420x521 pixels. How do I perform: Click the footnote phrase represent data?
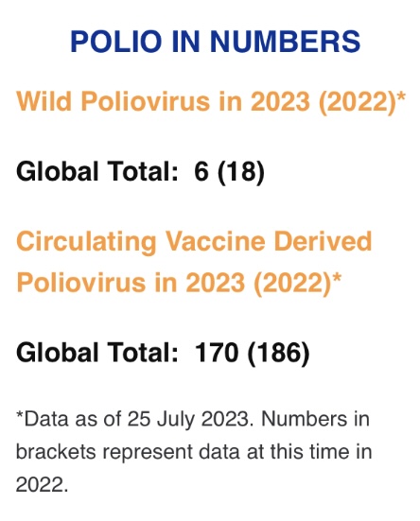click(171, 453)
